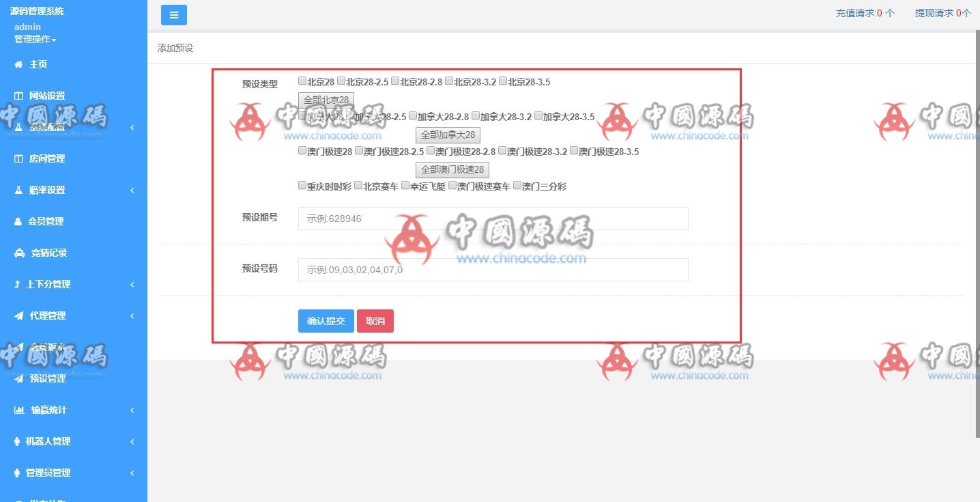The width and height of the screenshot is (980, 502).
Task: Check the 加拿大28-2.8 checkbox
Action: tap(413, 115)
